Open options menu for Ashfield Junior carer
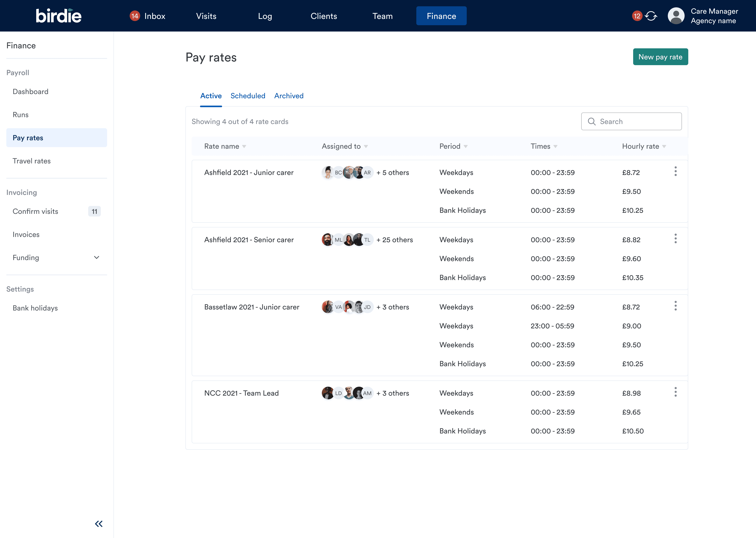Image resolution: width=756 pixels, height=538 pixels. click(675, 171)
